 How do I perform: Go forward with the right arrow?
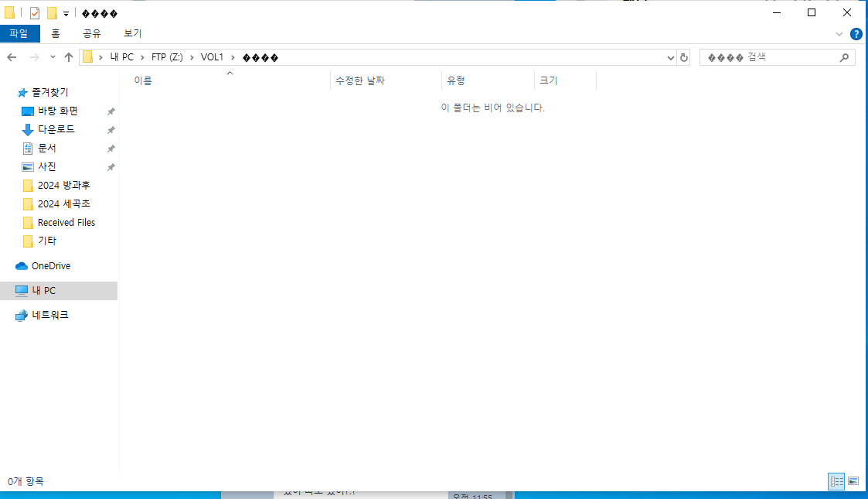click(x=34, y=57)
